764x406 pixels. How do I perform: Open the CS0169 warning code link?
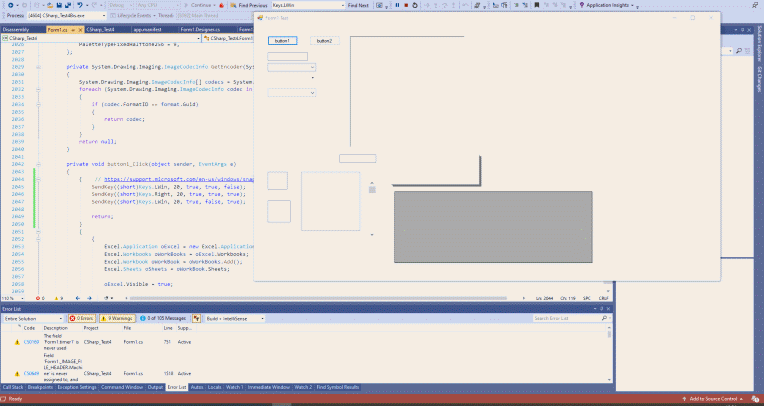(31, 342)
